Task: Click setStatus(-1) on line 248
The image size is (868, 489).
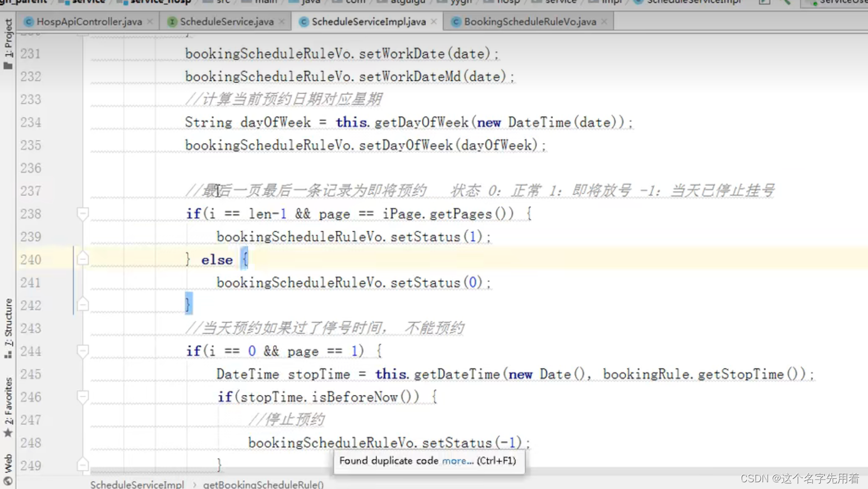Action: (472, 443)
